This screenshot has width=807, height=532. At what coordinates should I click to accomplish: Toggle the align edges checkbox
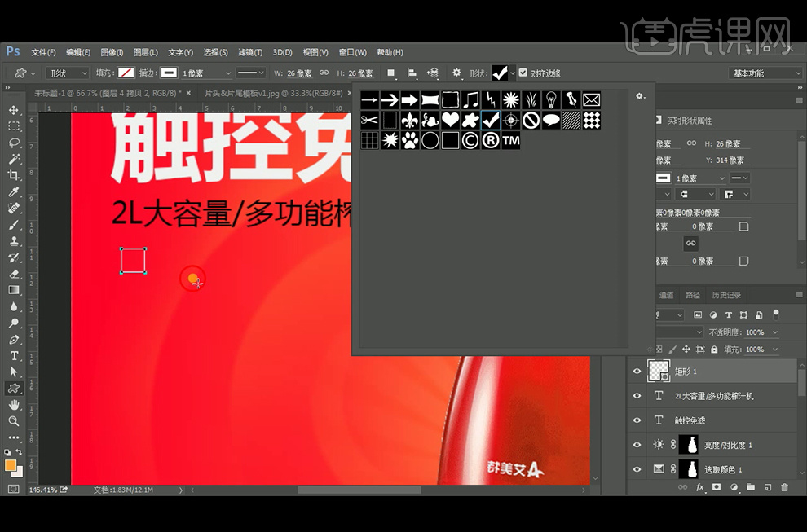(523, 73)
